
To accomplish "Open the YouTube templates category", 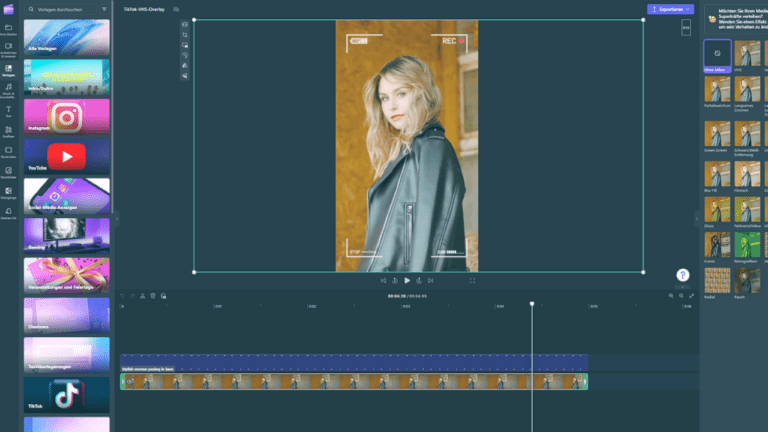I will 66,156.
